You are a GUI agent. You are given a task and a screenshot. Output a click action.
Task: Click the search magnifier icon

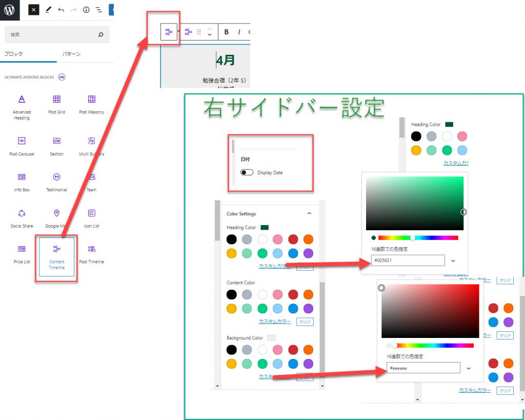[101, 34]
